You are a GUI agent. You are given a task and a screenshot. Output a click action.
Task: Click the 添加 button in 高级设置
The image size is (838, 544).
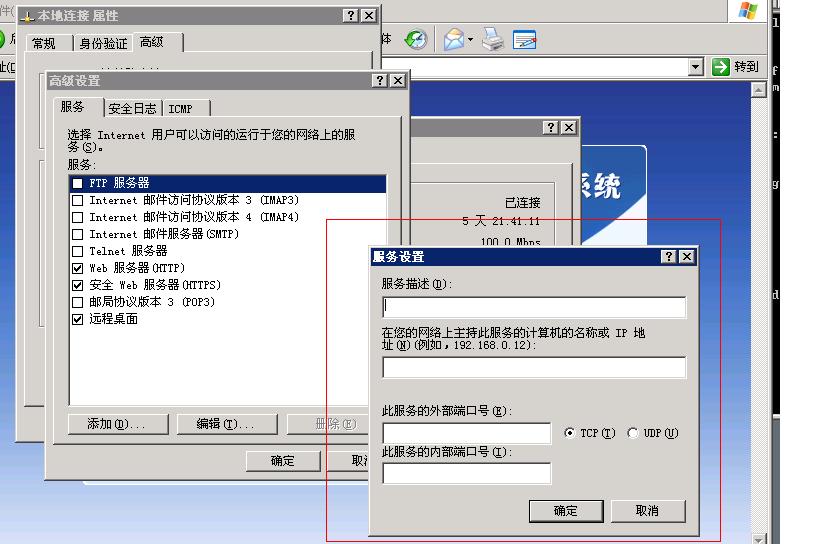pos(118,424)
